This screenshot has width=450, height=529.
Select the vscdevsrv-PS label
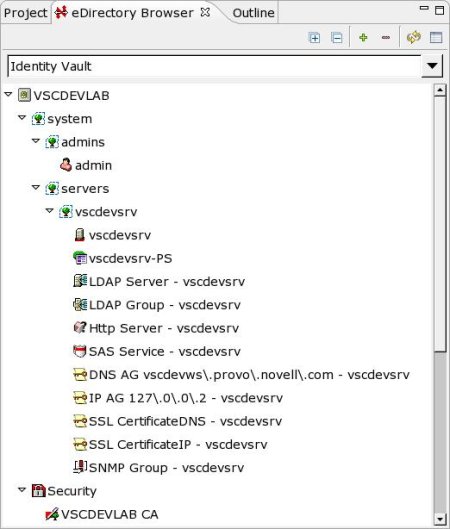[x=131, y=258]
